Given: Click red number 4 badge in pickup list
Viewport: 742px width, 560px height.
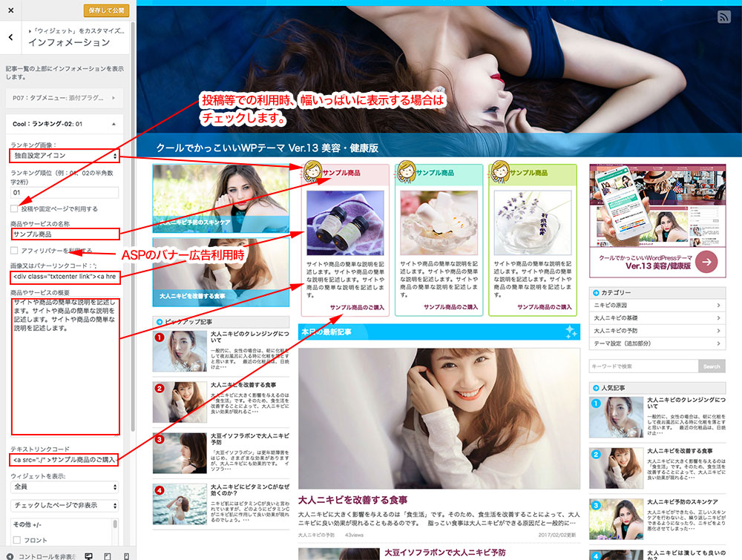Looking at the screenshot, I should (160, 490).
